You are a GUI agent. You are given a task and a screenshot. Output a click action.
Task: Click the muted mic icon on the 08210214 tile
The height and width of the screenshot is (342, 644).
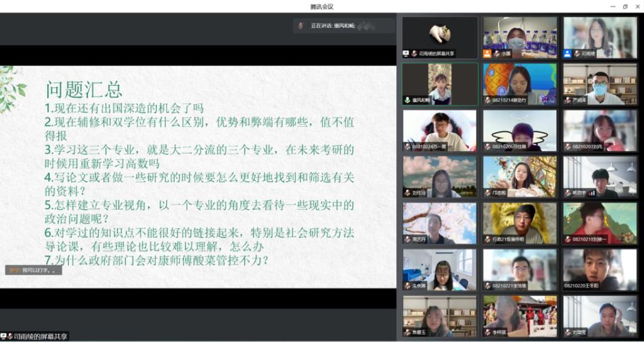(x=487, y=101)
